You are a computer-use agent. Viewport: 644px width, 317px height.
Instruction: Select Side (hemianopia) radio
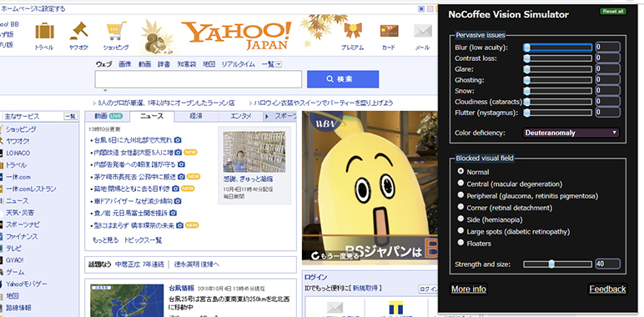(x=460, y=219)
